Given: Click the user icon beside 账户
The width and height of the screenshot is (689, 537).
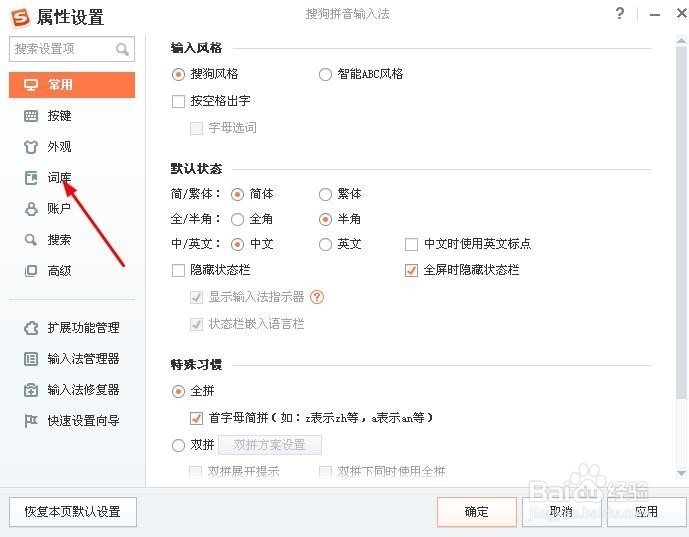Looking at the screenshot, I should (31, 209).
